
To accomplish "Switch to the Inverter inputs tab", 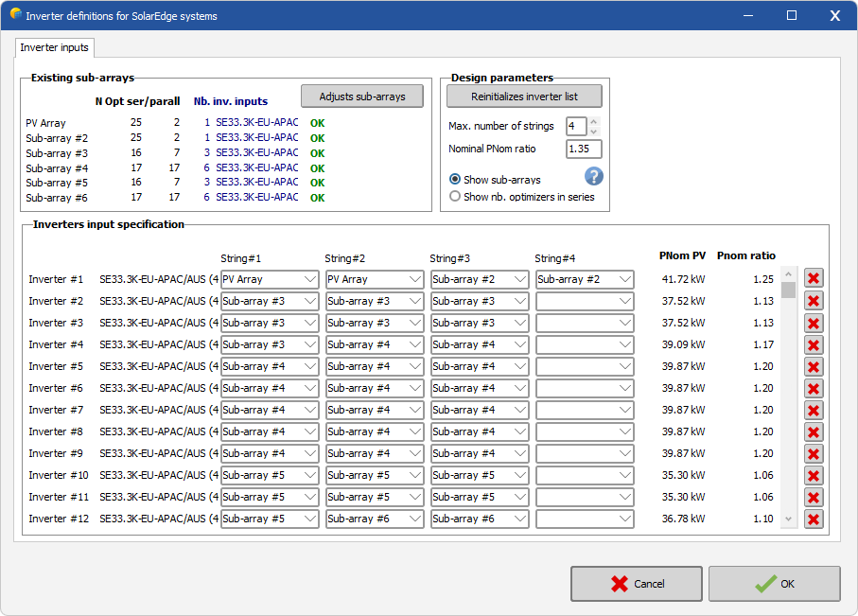I will pyautogui.click(x=54, y=47).
